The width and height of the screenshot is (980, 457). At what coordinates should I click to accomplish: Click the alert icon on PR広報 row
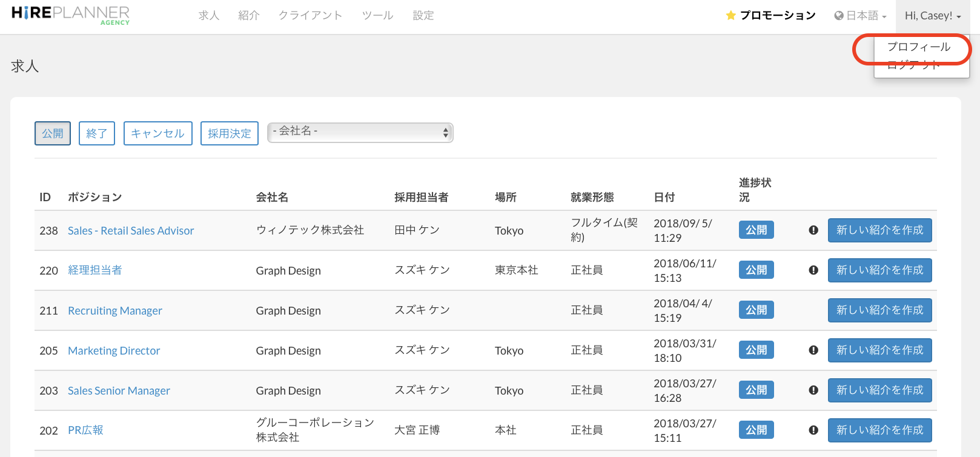click(x=813, y=430)
